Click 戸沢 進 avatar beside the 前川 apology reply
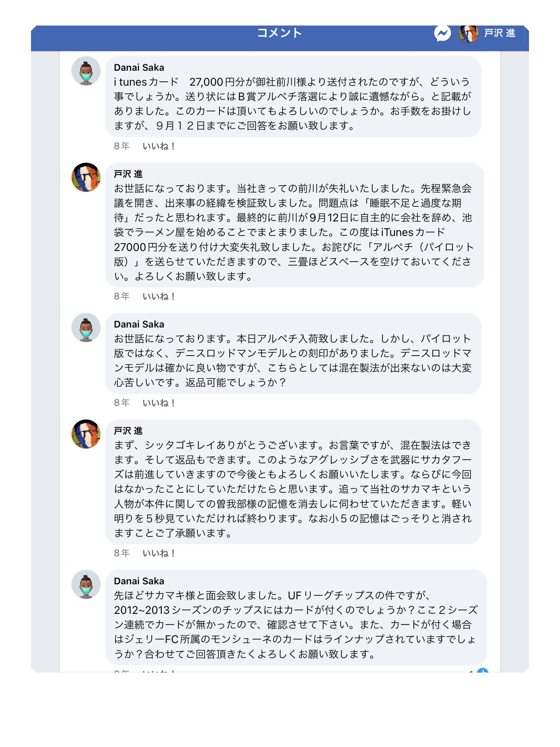 coord(86,177)
